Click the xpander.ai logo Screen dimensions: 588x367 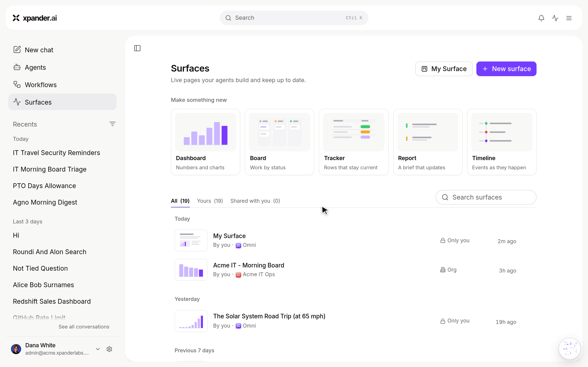[35, 18]
